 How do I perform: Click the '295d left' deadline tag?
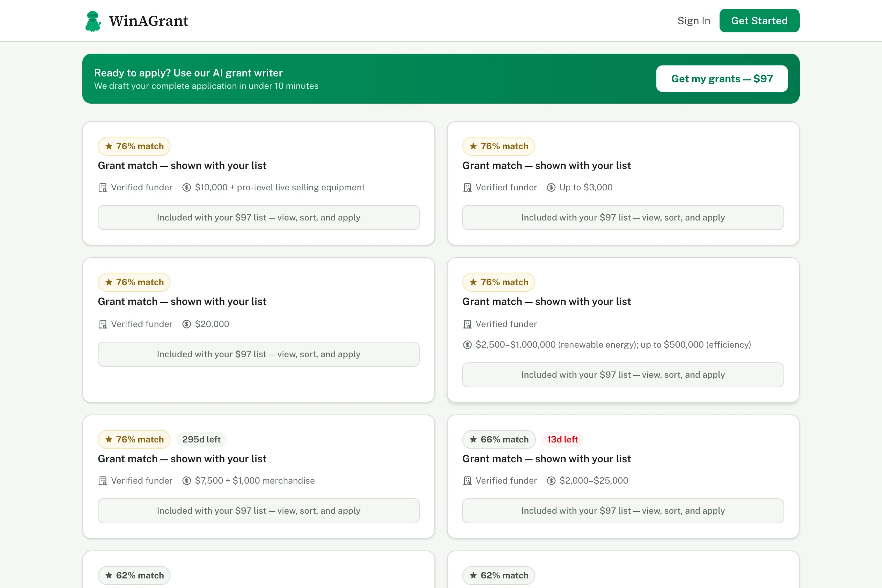click(201, 440)
